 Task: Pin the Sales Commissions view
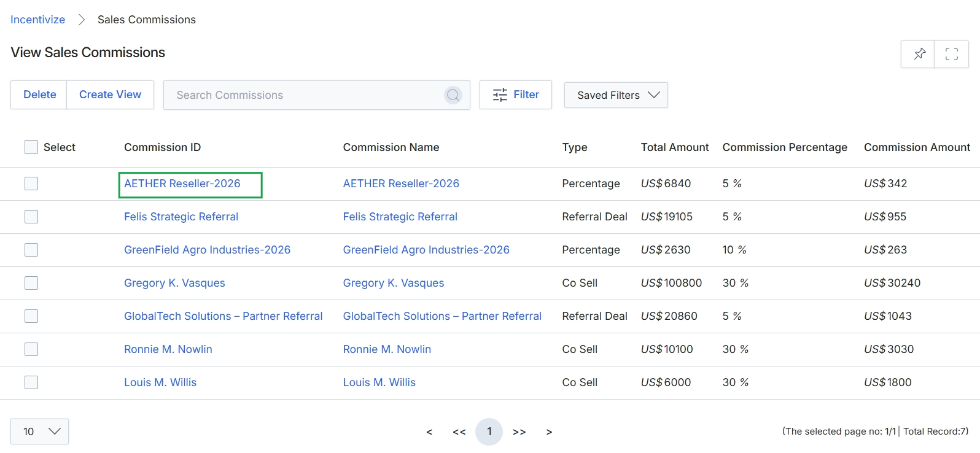[918, 54]
